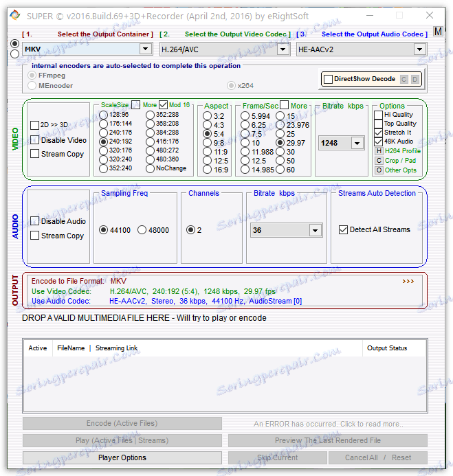
Task: Select the 320:240 scale size
Action: [x=103, y=159]
